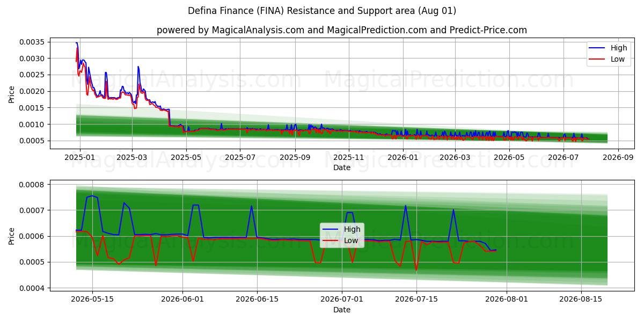Click the bottom chart 'Date' axis label

pos(342,310)
